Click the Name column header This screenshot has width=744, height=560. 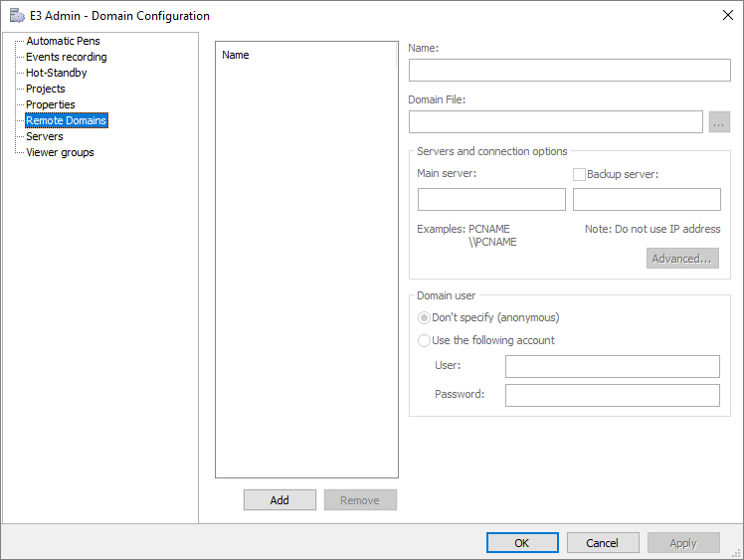305,55
